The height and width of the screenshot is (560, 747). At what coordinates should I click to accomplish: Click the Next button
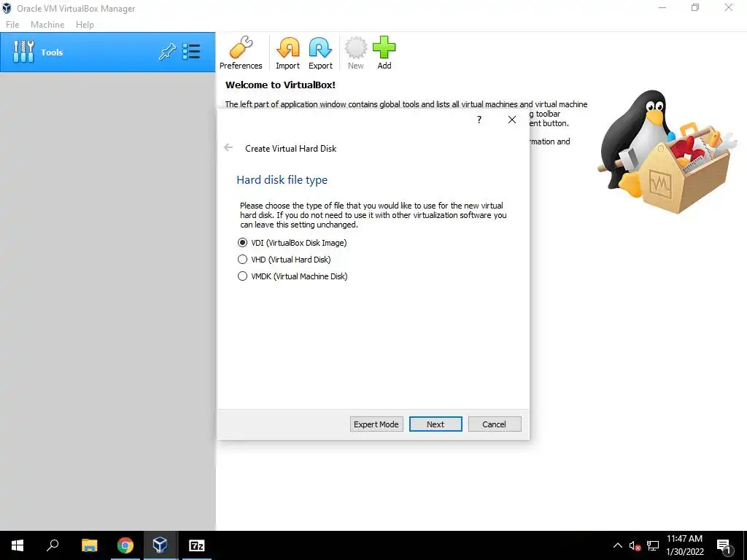pos(436,424)
